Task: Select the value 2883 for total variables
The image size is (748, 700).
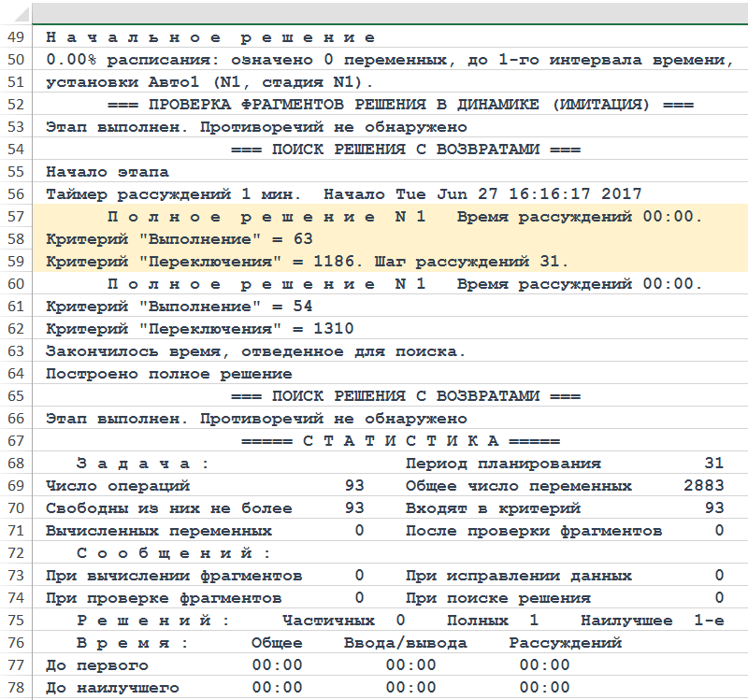Action: (x=703, y=486)
